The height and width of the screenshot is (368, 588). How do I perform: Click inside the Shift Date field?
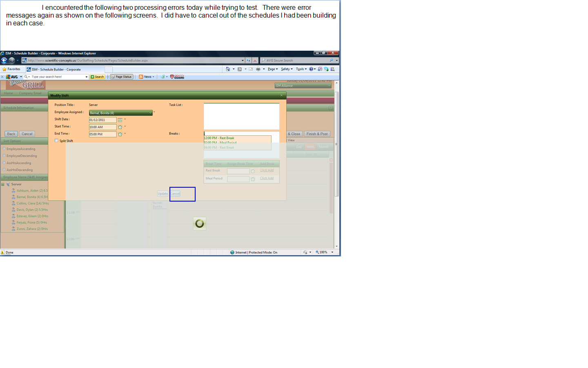[x=103, y=120]
